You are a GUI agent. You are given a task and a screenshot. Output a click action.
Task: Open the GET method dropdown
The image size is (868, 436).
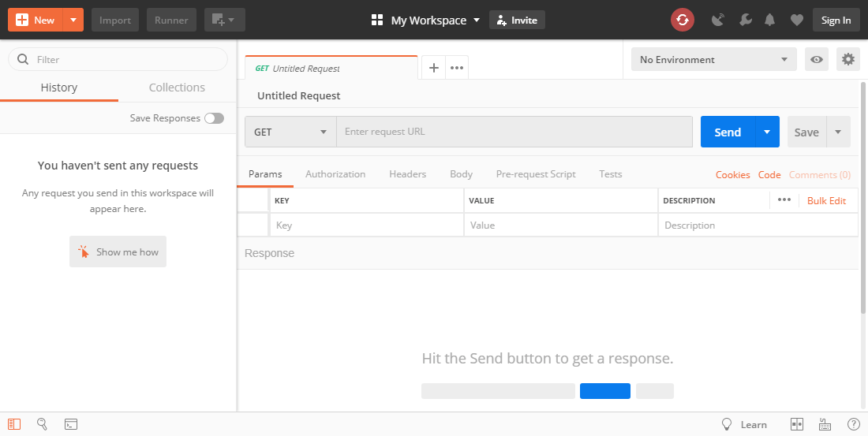[x=290, y=132]
